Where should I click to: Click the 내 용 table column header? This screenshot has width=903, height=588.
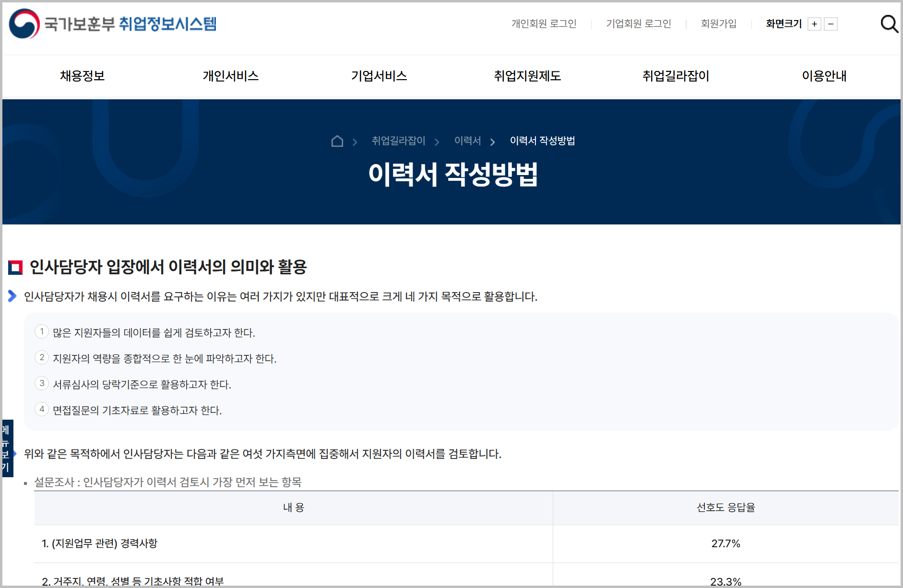pos(294,507)
